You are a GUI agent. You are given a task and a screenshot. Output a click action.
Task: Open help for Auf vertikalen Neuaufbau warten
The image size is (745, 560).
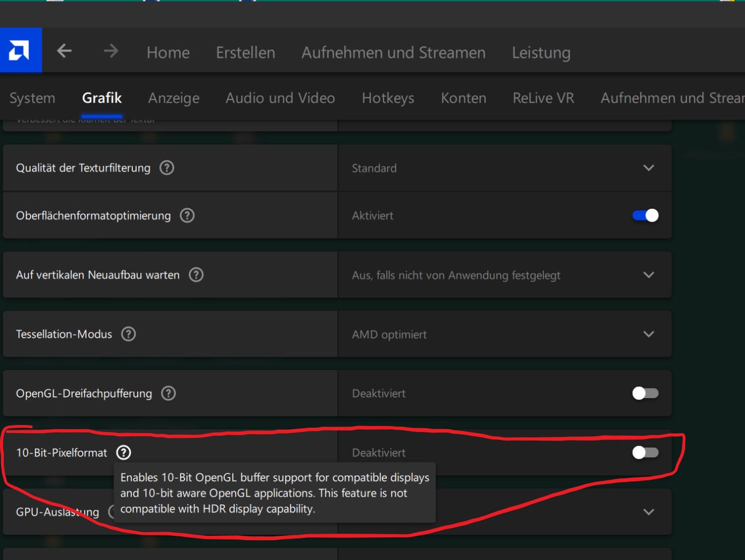pos(196,275)
